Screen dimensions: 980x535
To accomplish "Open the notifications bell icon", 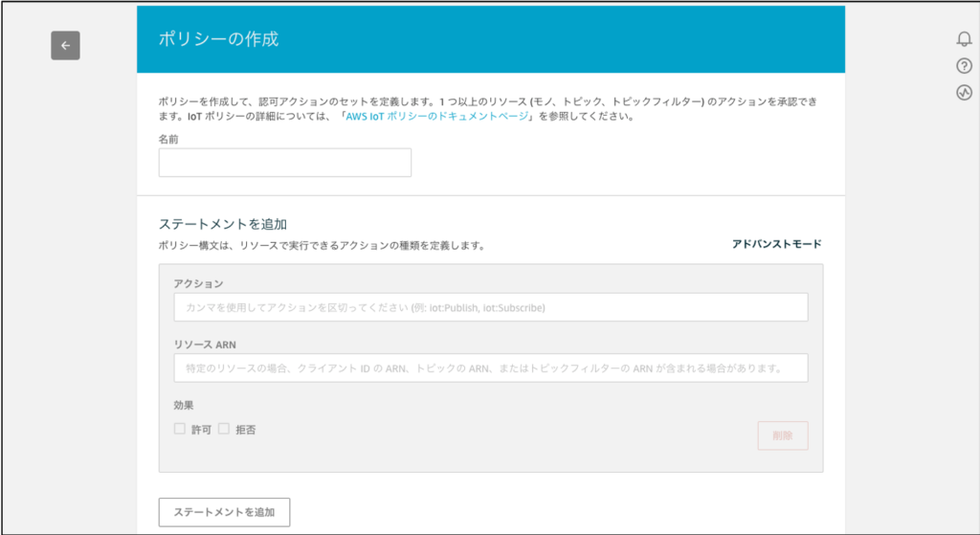I will 964,39.
